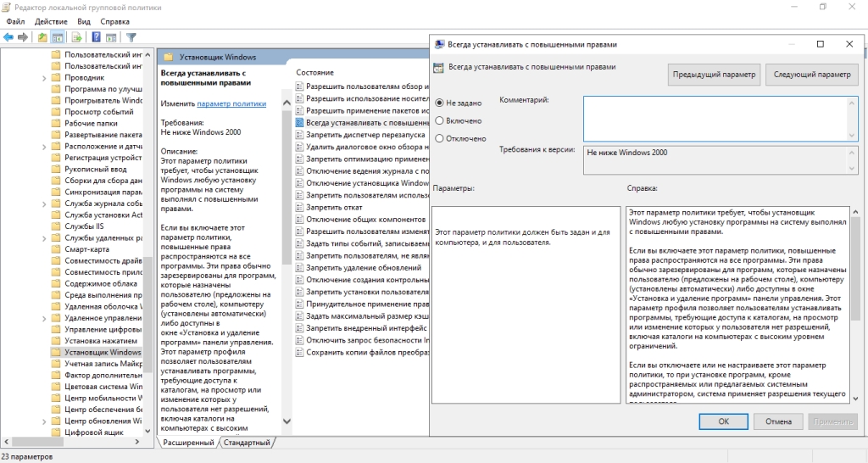
Task: Click the Forward arrow in the toolbar
Action: [23, 37]
